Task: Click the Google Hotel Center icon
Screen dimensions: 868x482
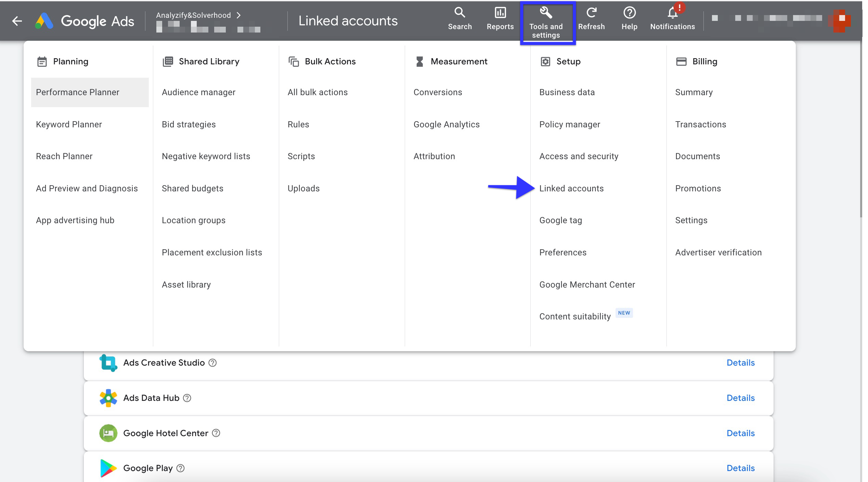Action: [108, 433]
